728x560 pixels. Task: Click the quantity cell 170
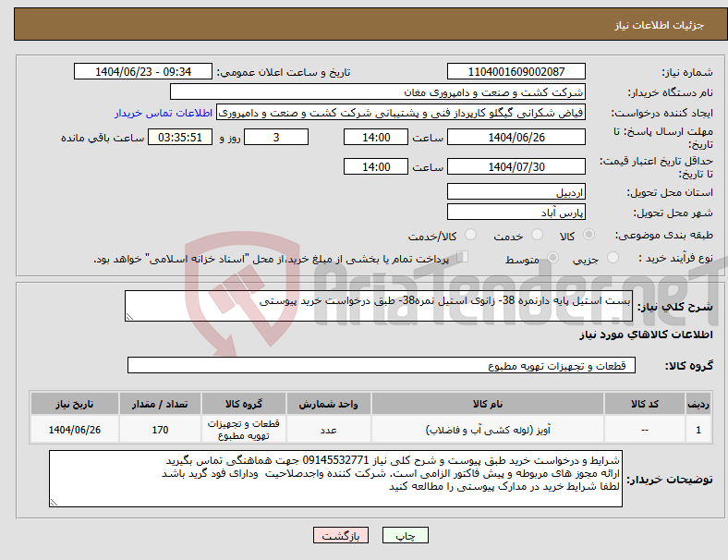point(160,430)
